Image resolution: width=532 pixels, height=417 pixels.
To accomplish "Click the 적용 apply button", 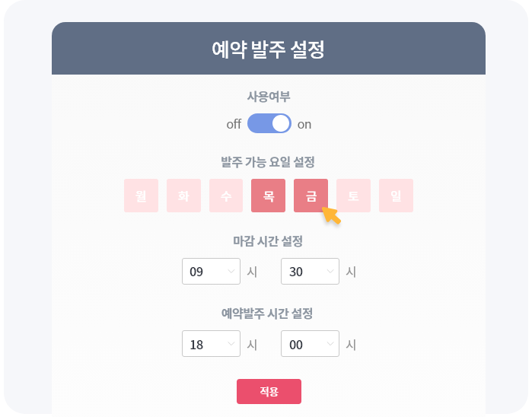I will [x=269, y=392].
